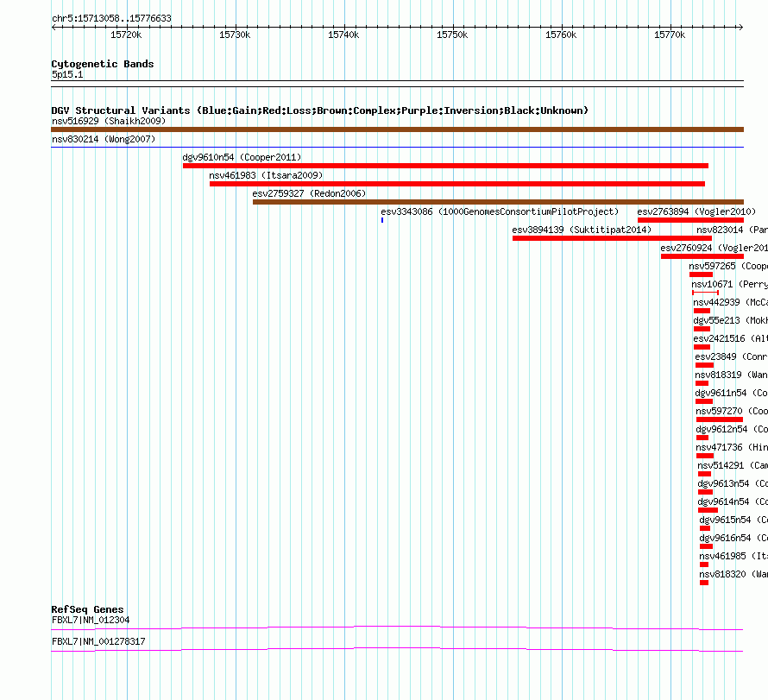Open variant nsv471736 label
This screenshot has height=700, width=768.
pyautogui.click(x=732, y=447)
